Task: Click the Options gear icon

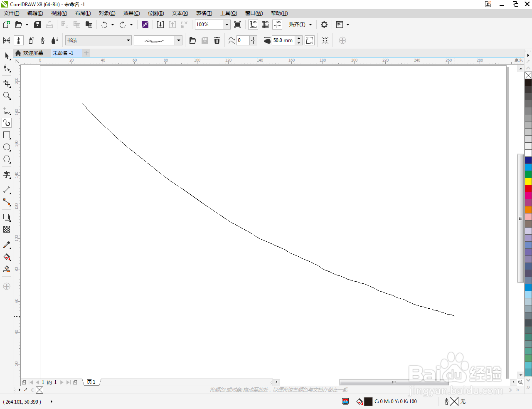Action: point(324,25)
